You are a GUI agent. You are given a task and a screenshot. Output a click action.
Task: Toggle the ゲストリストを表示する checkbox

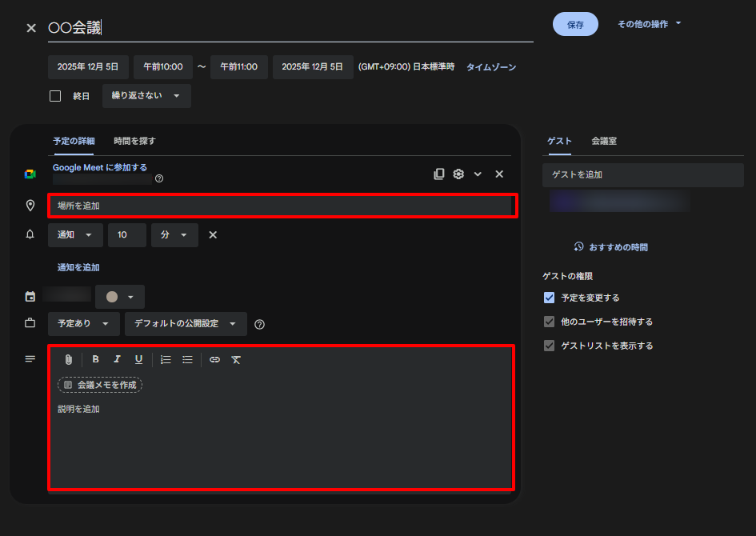(549, 346)
